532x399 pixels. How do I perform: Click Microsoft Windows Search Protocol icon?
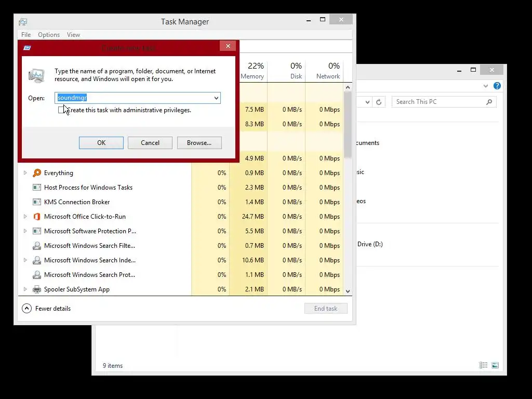point(37,275)
